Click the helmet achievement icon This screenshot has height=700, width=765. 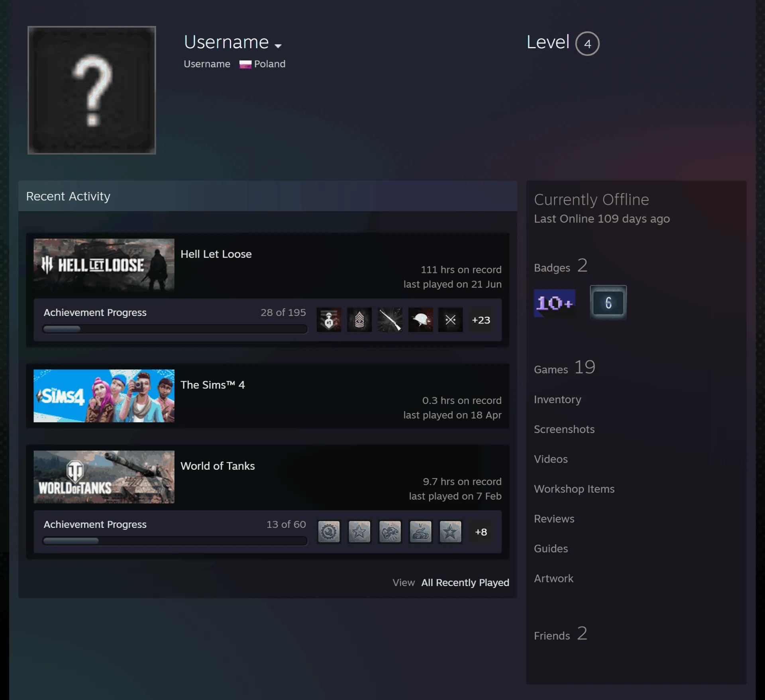[420, 320]
